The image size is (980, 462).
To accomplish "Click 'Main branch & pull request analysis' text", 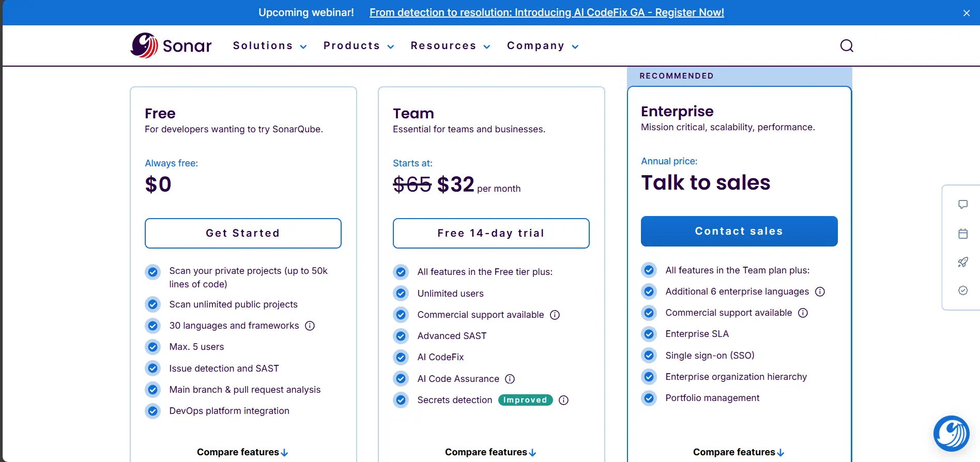I will [245, 390].
